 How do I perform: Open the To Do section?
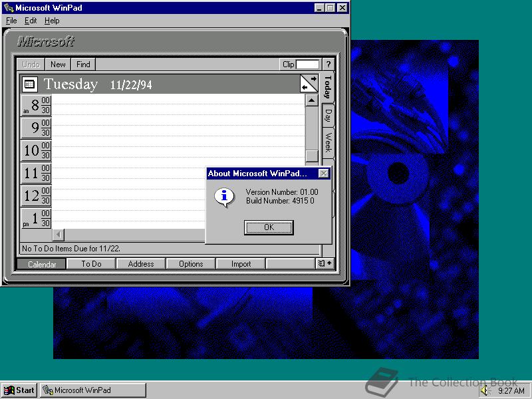click(91, 264)
